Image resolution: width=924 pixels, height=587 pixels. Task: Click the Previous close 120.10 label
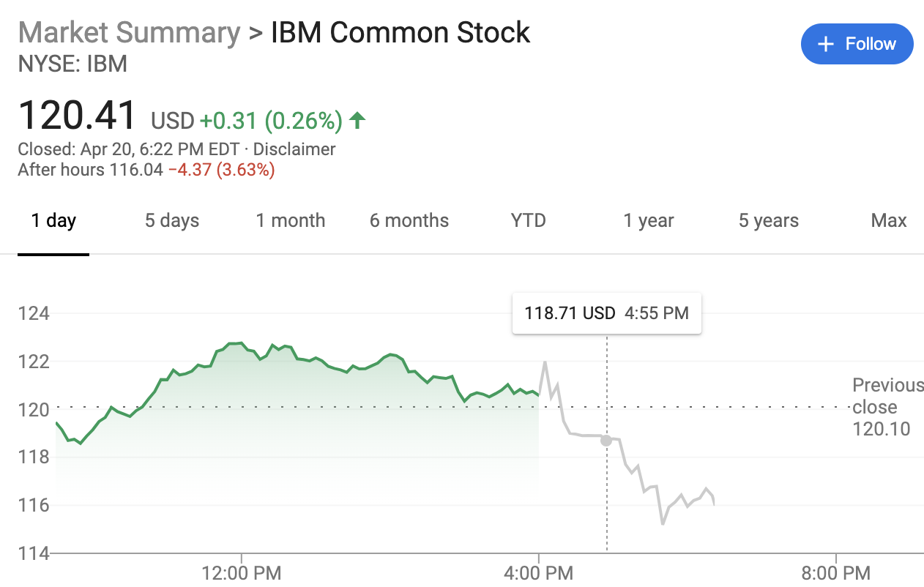(x=887, y=407)
